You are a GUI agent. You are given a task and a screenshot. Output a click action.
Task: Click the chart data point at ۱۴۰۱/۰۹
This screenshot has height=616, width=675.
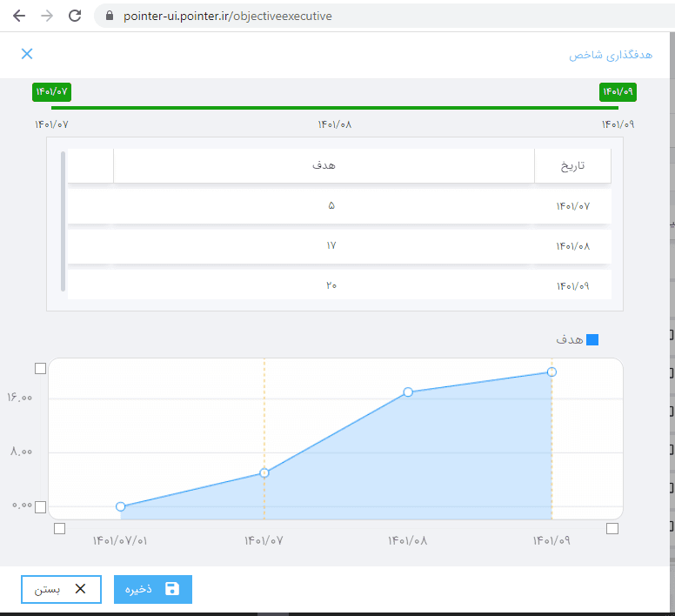551,372
